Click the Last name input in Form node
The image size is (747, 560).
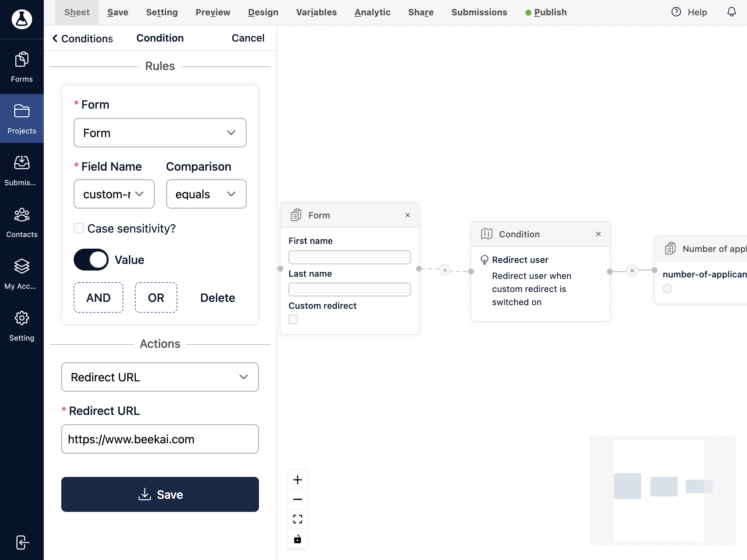(349, 289)
